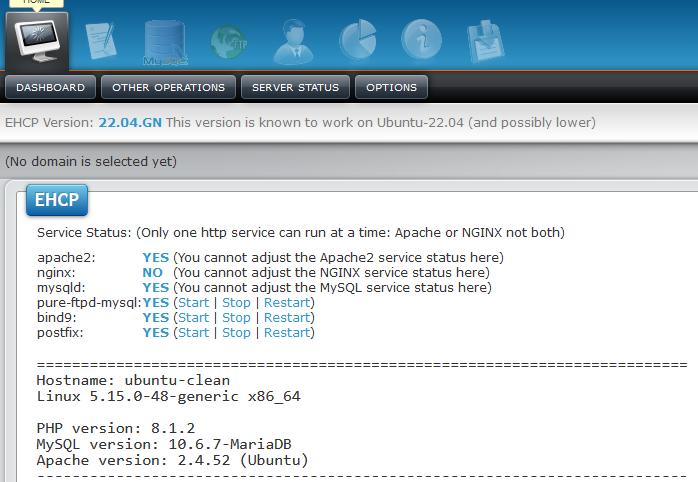Start the pure-ftpd-mysql service
The height and width of the screenshot is (482, 698).
tap(194, 303)
